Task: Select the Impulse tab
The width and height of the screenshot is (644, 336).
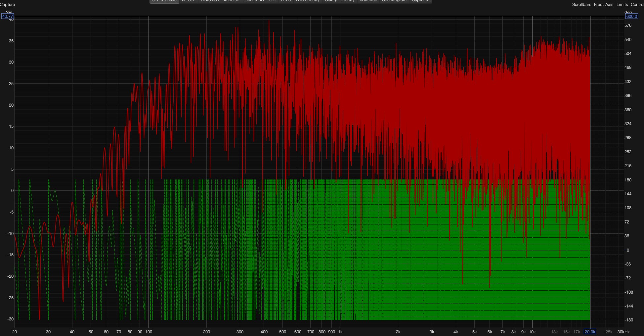Action: 232,1
